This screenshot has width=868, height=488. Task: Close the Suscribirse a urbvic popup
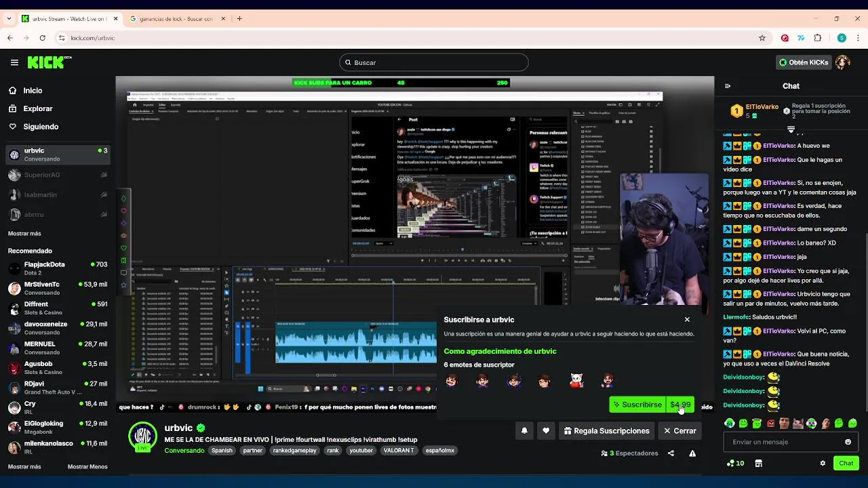(x=687, y=319)
